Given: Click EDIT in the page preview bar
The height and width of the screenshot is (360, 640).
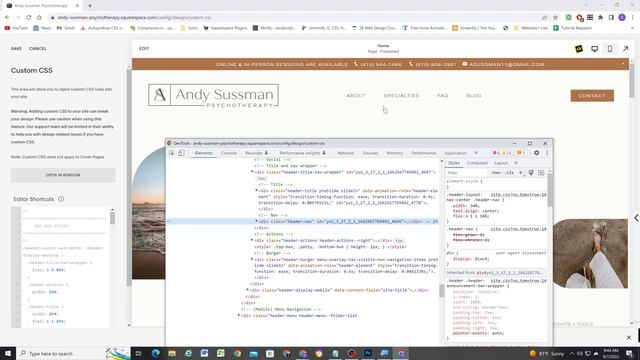Looking at the screenshot, I should (144, 49).
